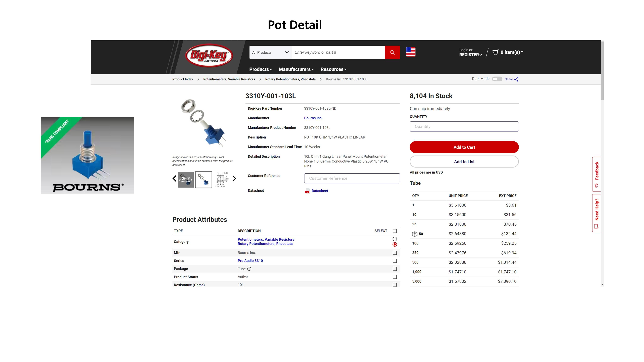Open the shopping cart icon
The height and width of the screenshot is (362, 644).
click(x=495, y=52)
